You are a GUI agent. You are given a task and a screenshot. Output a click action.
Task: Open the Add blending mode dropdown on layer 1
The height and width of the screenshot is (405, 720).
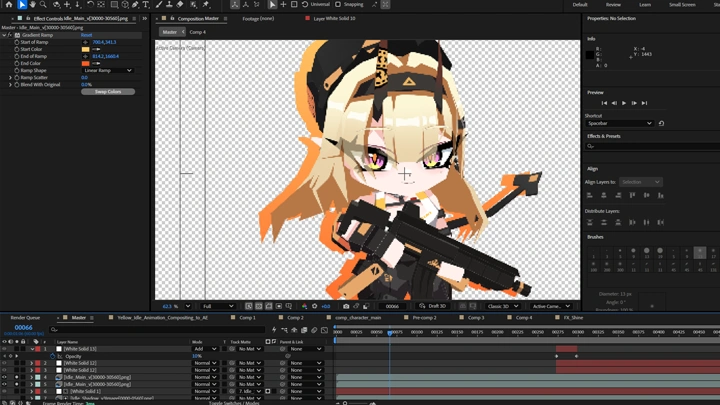(x=204, y=349)
